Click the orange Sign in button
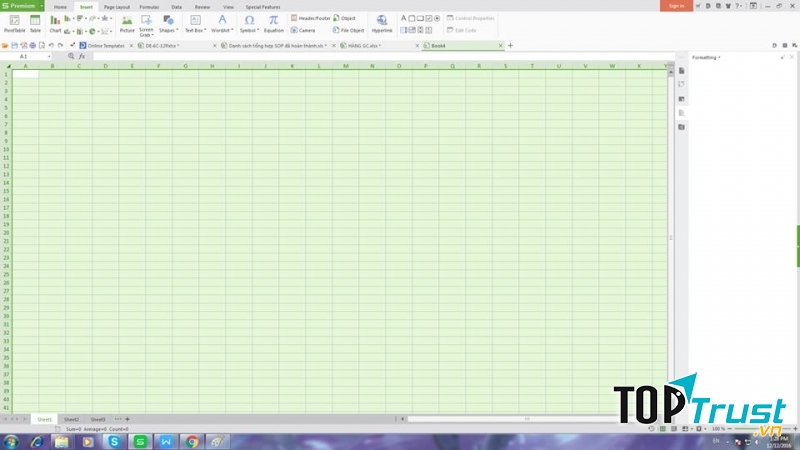Image resolution: width=800 pixels, height=450 pixels. coord(677,6)
